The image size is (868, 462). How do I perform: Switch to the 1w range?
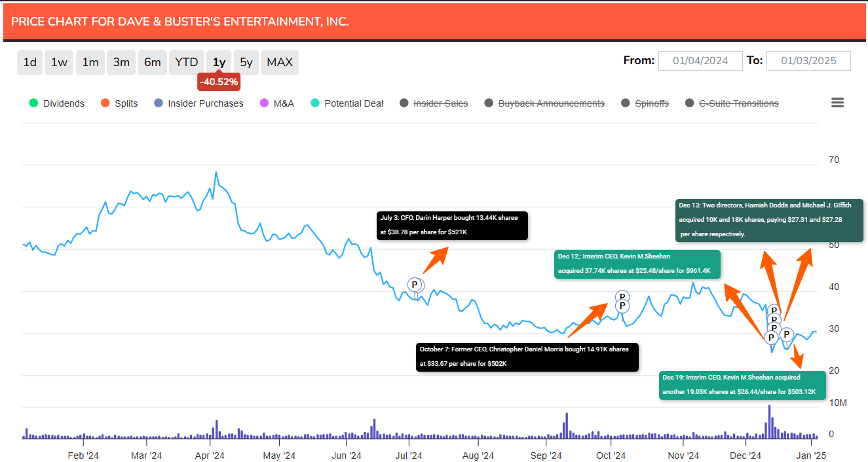pos(60,62)
